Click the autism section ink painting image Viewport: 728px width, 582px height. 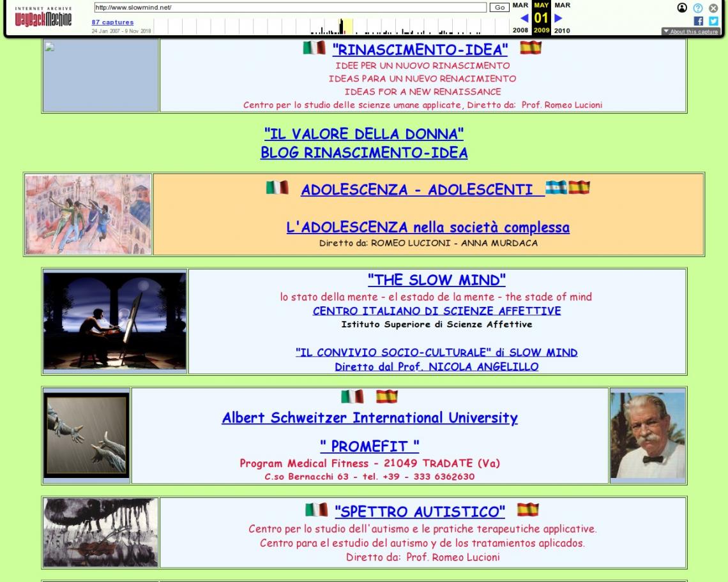[x=101, y=532]
